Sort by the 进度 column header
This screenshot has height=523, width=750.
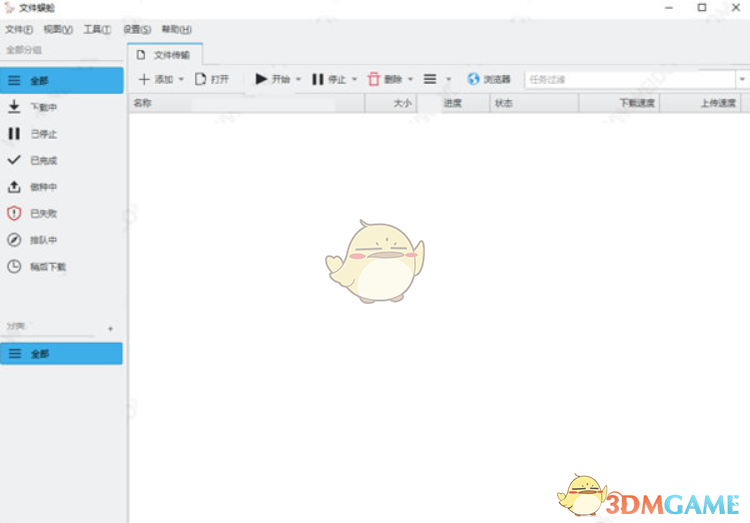click(453, 103)
